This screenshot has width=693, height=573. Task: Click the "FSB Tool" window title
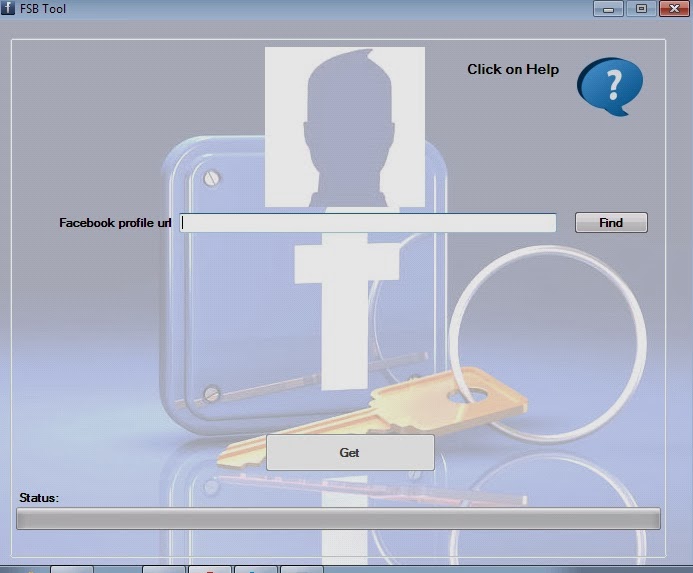coord(43,8)
